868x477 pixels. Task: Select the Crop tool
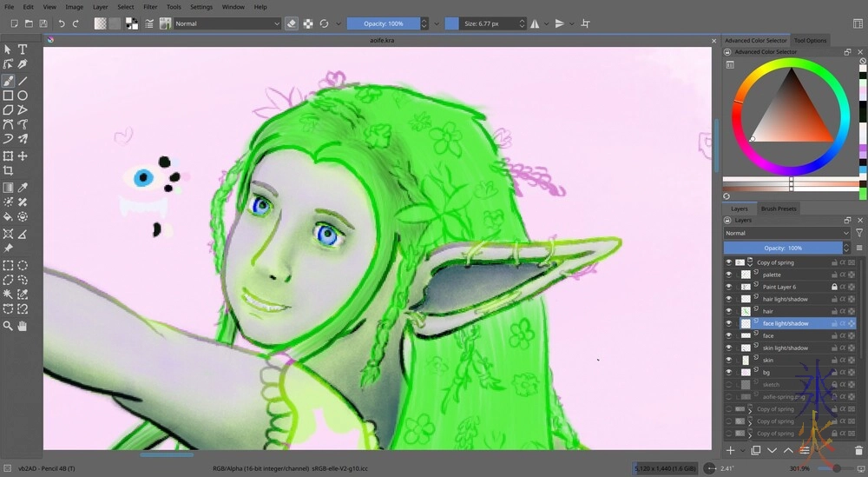(8, 171)
